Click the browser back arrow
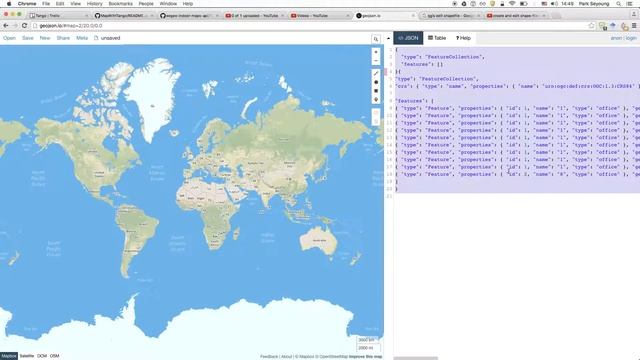The image size is (640, 360). tap(6, 25)
